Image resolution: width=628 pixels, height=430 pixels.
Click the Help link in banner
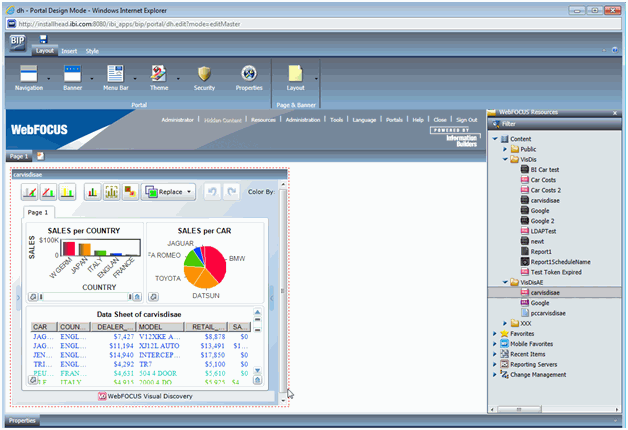(x=418, y=120)
